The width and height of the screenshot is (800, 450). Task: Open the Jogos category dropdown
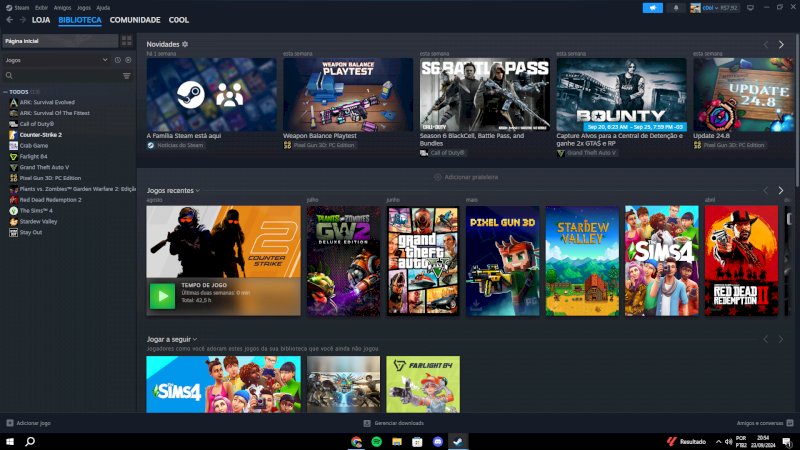[x=56, y=60]
